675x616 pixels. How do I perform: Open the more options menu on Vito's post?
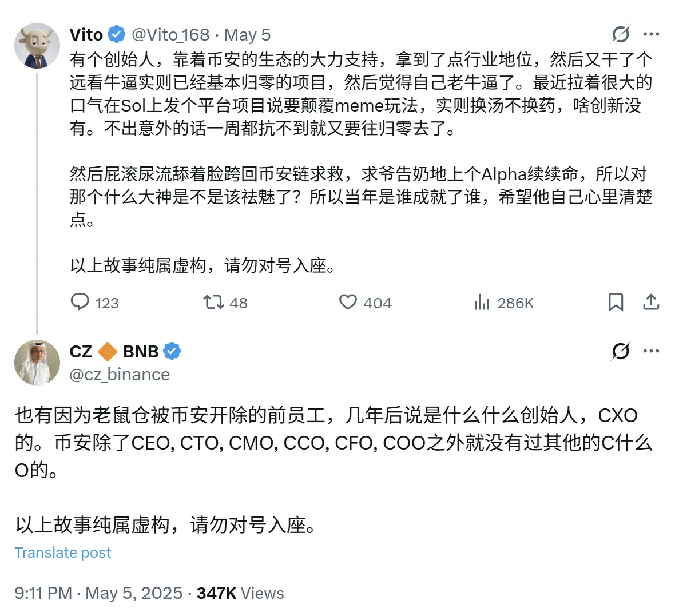pyautogui.click(x=652, y=34)
